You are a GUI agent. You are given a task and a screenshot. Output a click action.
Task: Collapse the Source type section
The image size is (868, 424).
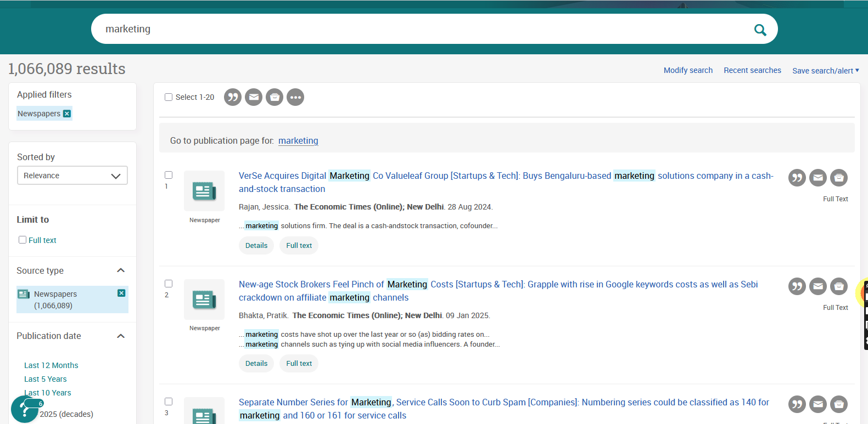[x=121, y=270]
